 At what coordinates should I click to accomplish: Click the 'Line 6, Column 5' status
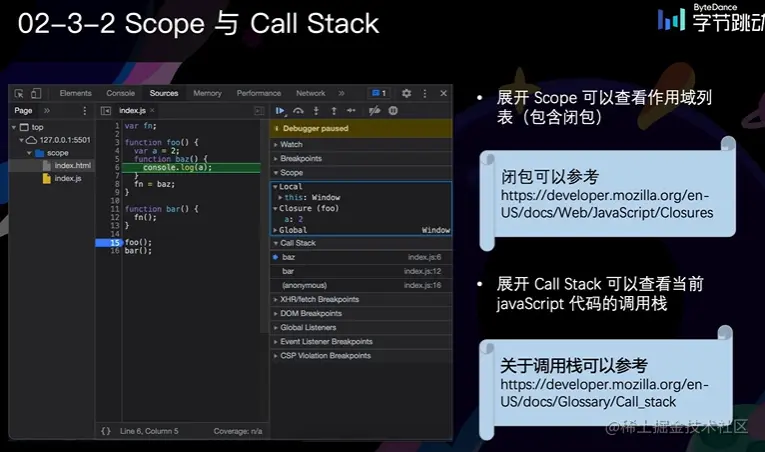coord(149,431)
